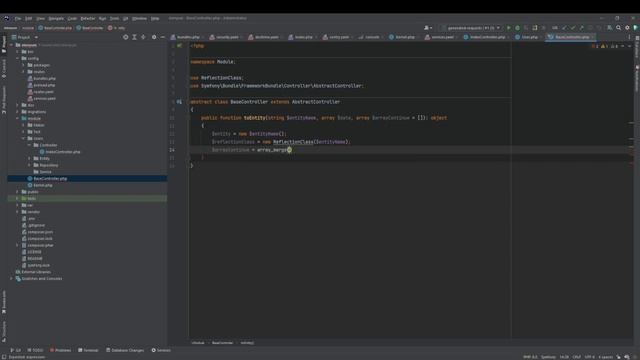Expand the migrations folder
The height and width of the screenshot is (360, 640).
[18, 111]
